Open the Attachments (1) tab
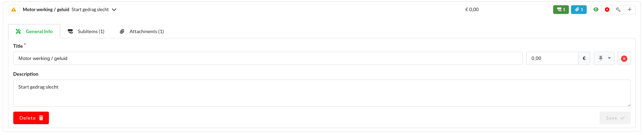The height and width of the screenshot is (135, 644). [x=142, y=31]
